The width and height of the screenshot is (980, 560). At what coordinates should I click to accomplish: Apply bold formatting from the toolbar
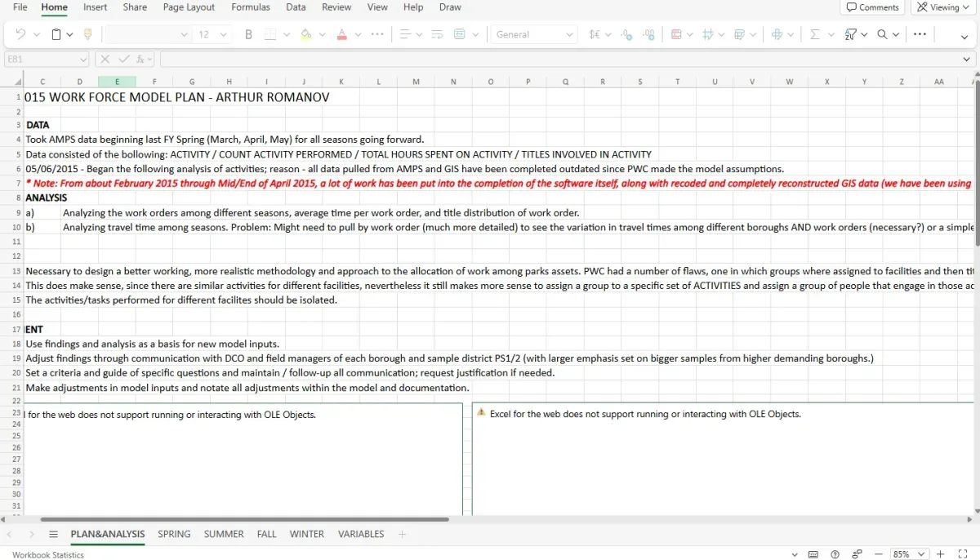tap(248, 34)
